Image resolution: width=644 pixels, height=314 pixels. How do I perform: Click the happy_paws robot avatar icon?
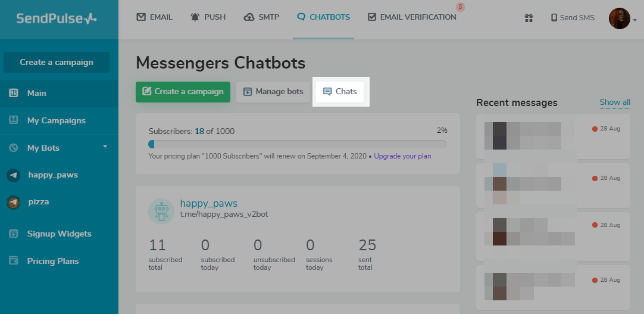(x=161, y=211)
